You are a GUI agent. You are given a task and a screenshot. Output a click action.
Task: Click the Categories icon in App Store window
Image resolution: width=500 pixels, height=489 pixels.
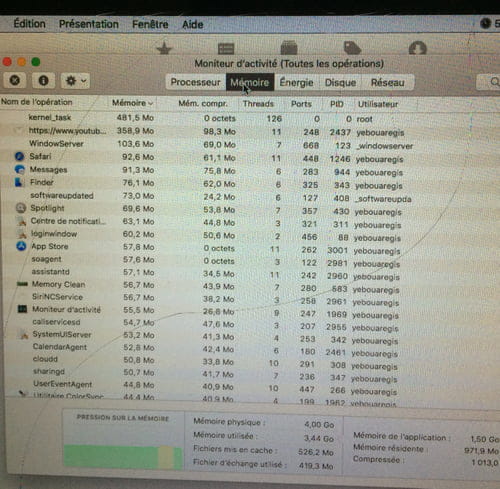(289, 48)
